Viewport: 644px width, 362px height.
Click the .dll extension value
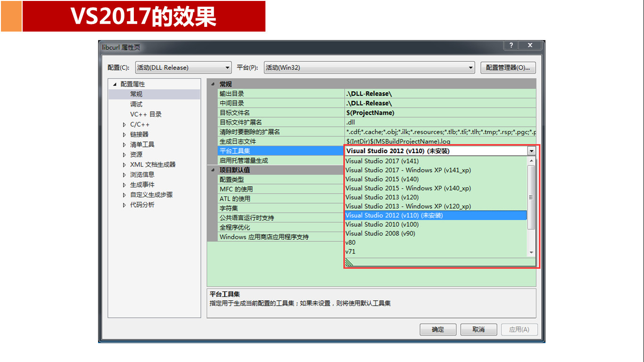coord(351,123)
